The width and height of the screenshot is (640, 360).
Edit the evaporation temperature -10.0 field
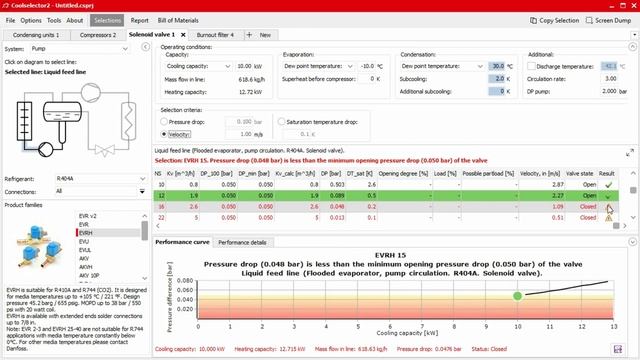[x=367, y=66]
